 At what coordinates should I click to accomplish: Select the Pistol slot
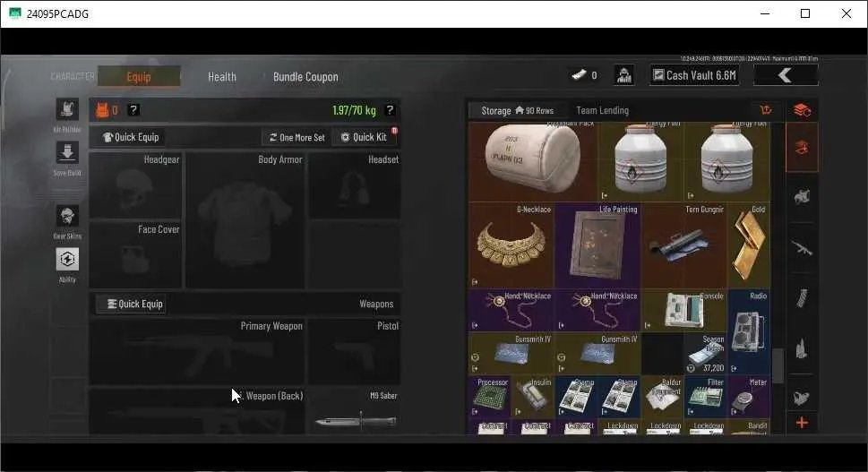[355, 351]
